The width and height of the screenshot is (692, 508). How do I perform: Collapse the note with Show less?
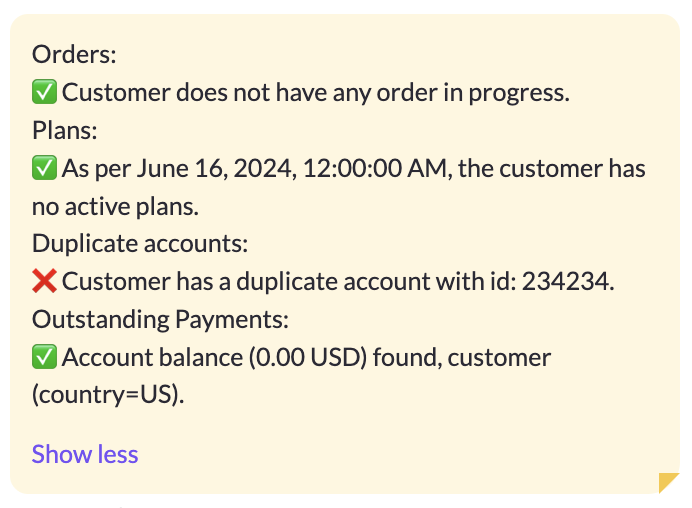pos(85,454)
